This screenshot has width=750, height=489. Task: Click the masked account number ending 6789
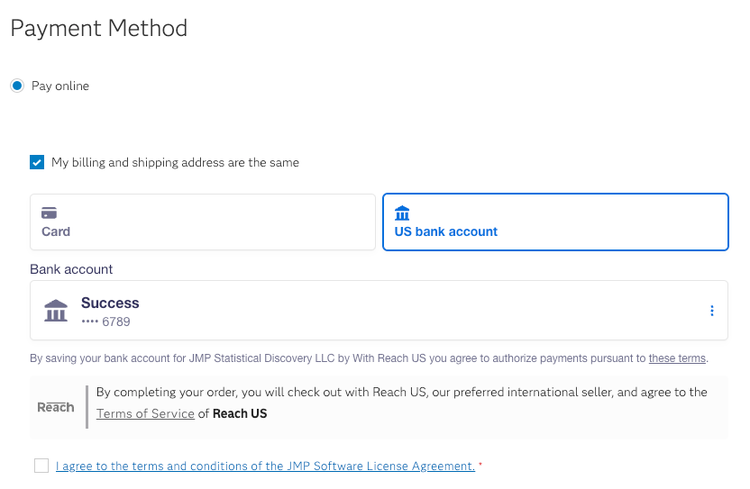(x=106, y=322)
